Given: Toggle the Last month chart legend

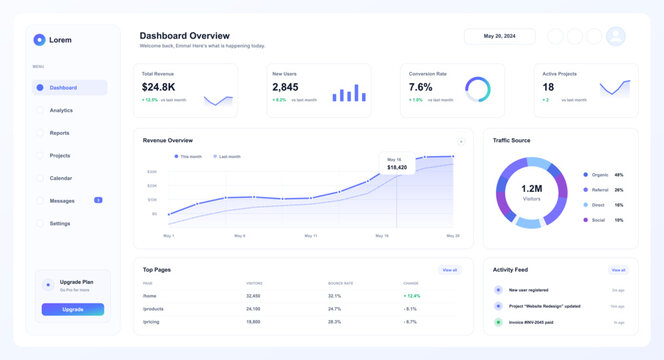Looking at the screenshot, I should click(x=227, y=157).
